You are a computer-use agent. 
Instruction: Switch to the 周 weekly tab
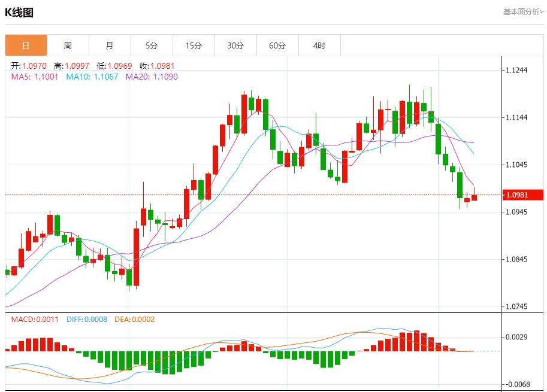pos(68,45)
